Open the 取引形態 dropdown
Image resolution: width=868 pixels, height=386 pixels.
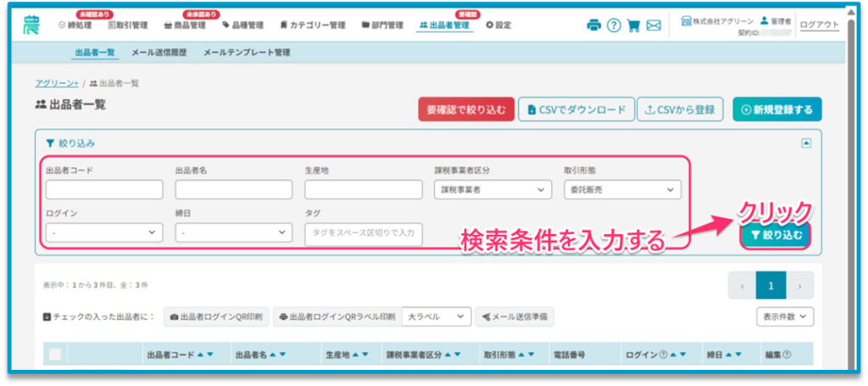point(622,190)
